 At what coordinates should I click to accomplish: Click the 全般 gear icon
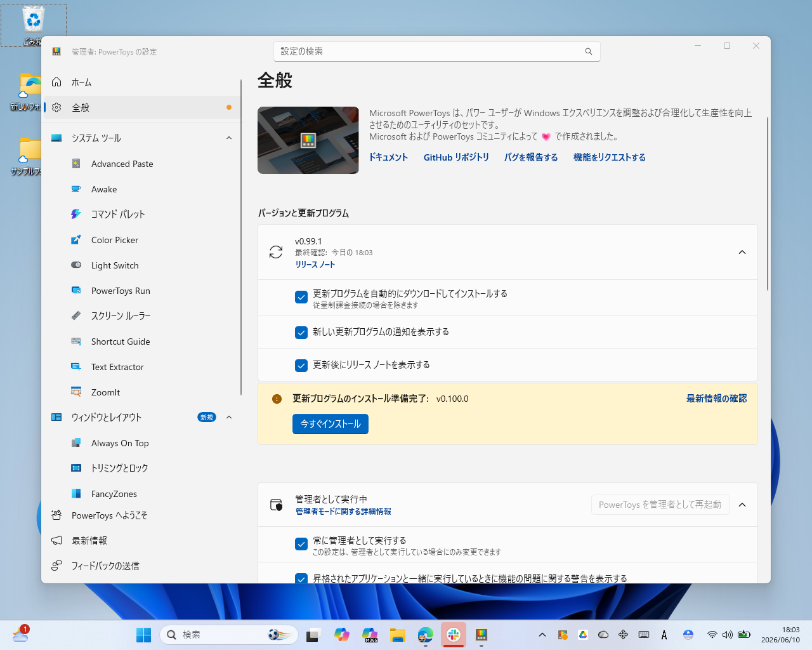56,107
